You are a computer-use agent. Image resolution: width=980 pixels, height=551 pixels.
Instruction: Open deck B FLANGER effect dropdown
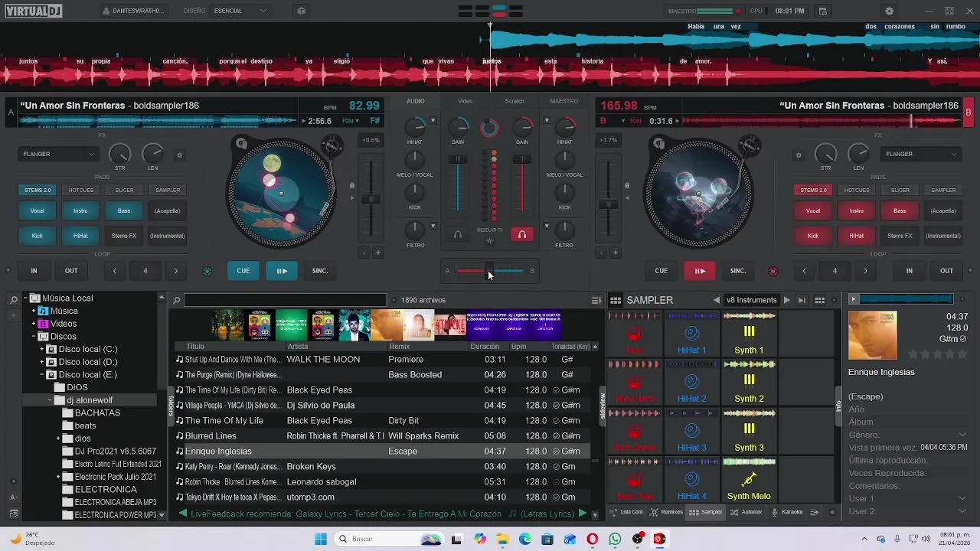point(922,154)
